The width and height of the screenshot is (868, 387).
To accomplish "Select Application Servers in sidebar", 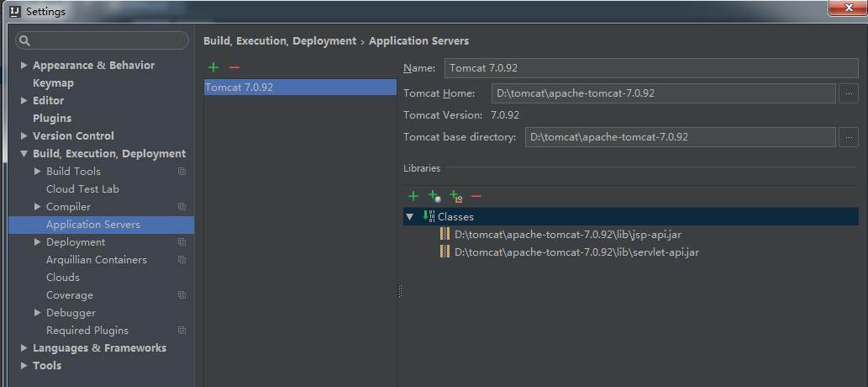I will click(x=102, y=225).
